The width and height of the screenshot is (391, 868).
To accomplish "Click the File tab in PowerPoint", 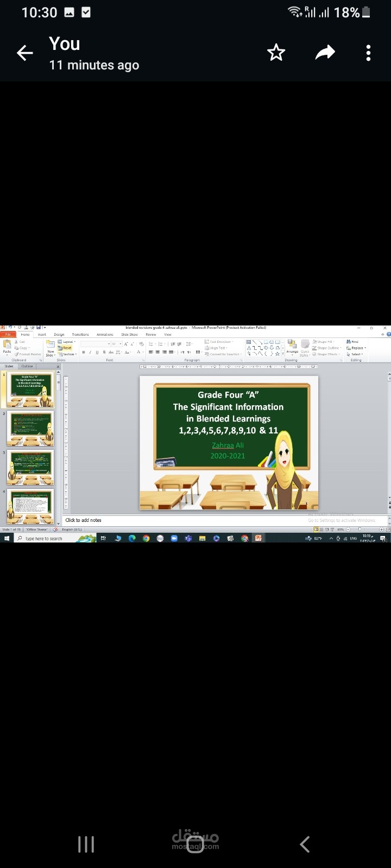I will click(x=8, y=335).
